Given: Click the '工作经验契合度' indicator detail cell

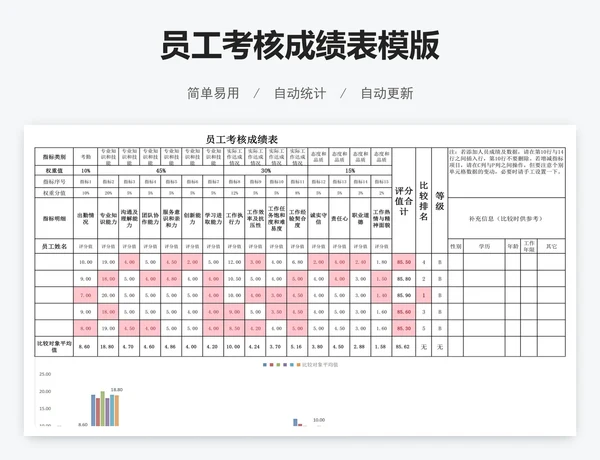Looking at the screenshot, I should pos(297,219).
